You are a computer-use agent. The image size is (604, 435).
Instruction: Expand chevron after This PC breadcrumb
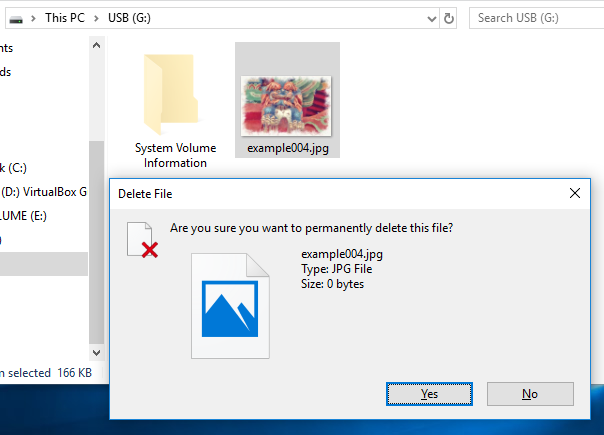[96, 18]
